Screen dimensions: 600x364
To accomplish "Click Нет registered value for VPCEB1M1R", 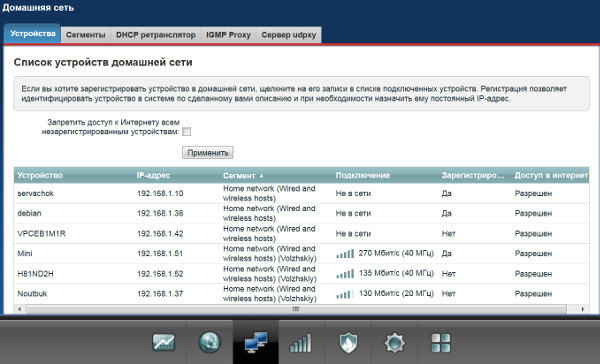I will pos(448,233).
